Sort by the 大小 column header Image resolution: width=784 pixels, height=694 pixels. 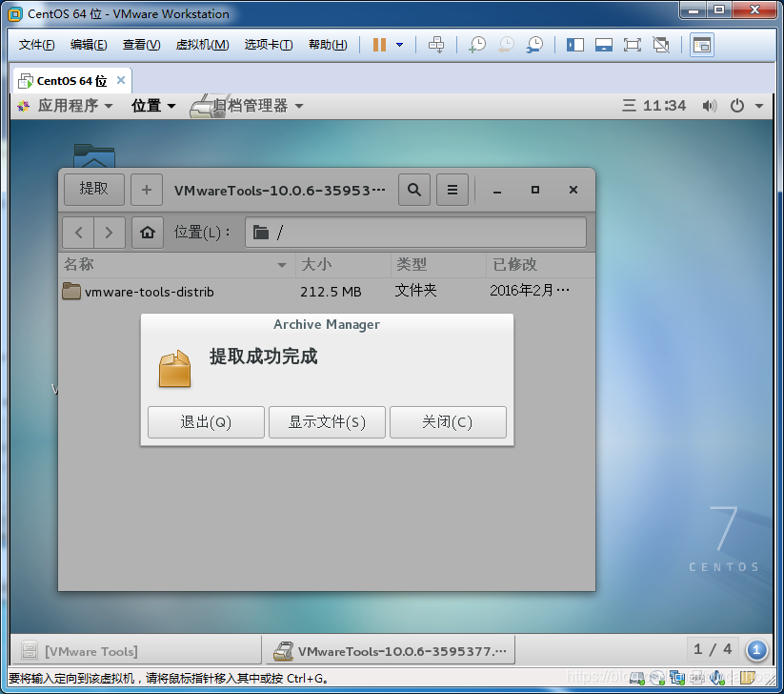click(343, 264)
